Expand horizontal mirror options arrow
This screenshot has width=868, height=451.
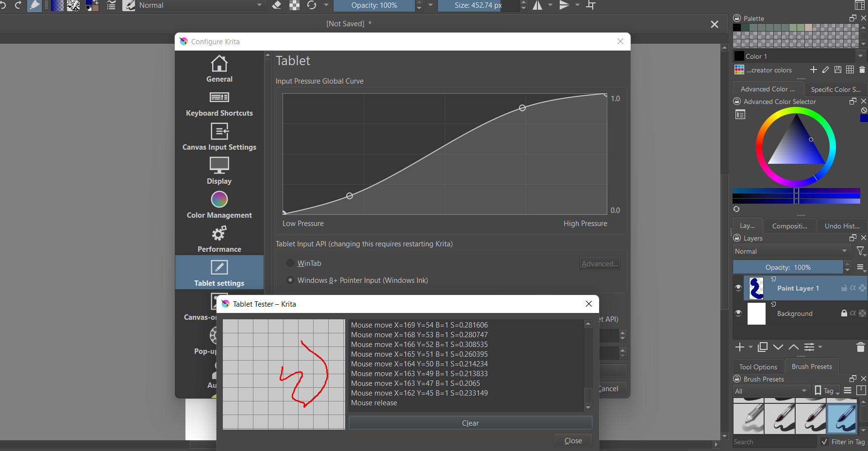pos(550,5)
